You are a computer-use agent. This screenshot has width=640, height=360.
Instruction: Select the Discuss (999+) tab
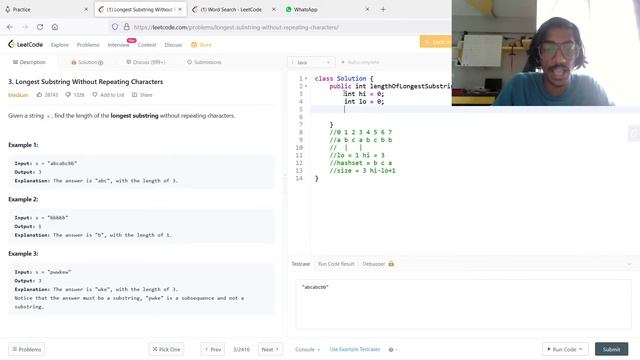click(x=146, y=62)
